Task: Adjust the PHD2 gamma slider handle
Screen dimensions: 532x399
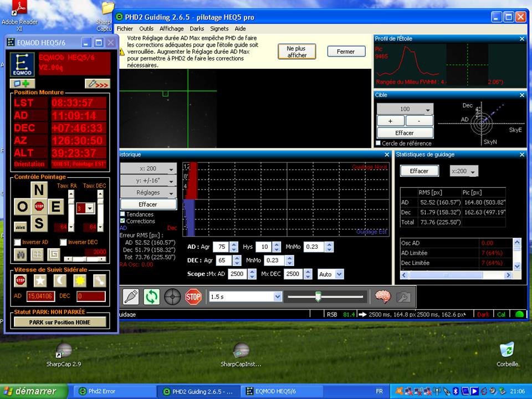Action: [x=318, y=296]
